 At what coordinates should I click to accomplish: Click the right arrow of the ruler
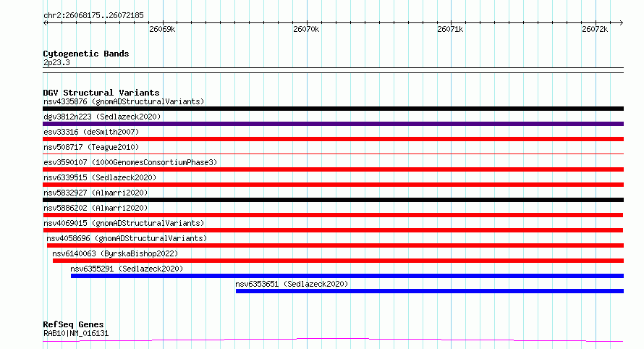pos(621,23)
